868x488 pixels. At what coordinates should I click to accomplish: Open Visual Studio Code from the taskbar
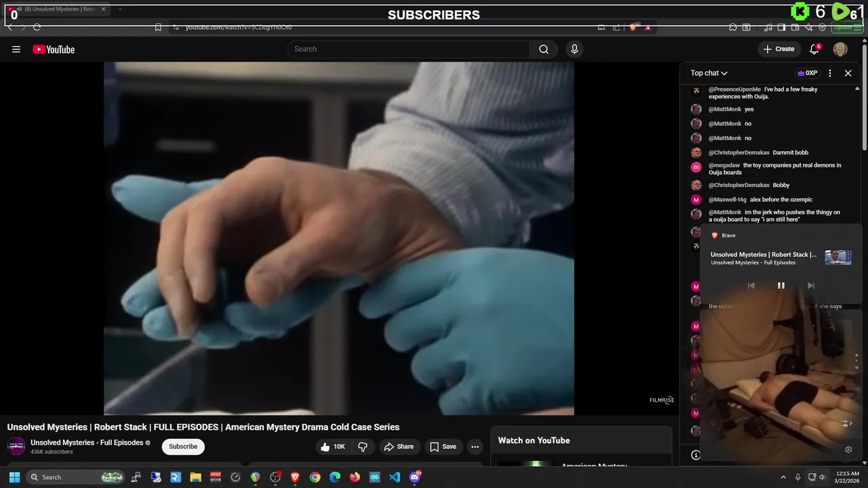(395, 477)
